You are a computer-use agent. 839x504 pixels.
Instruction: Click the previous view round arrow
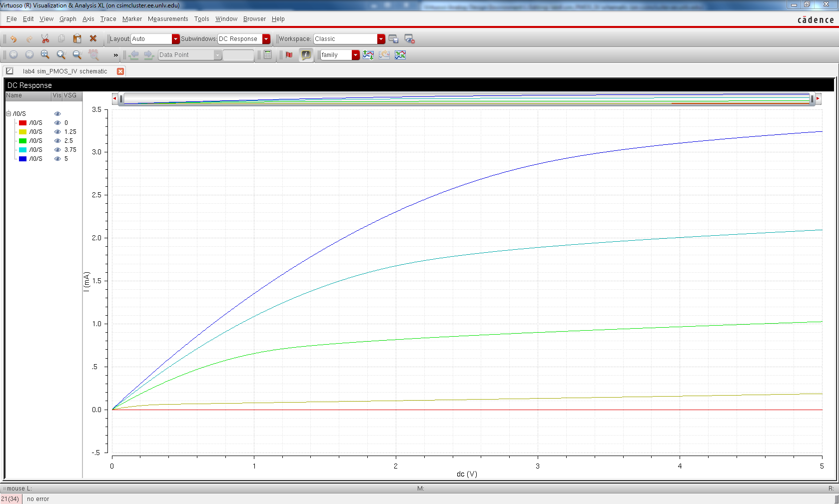[13, 54]
